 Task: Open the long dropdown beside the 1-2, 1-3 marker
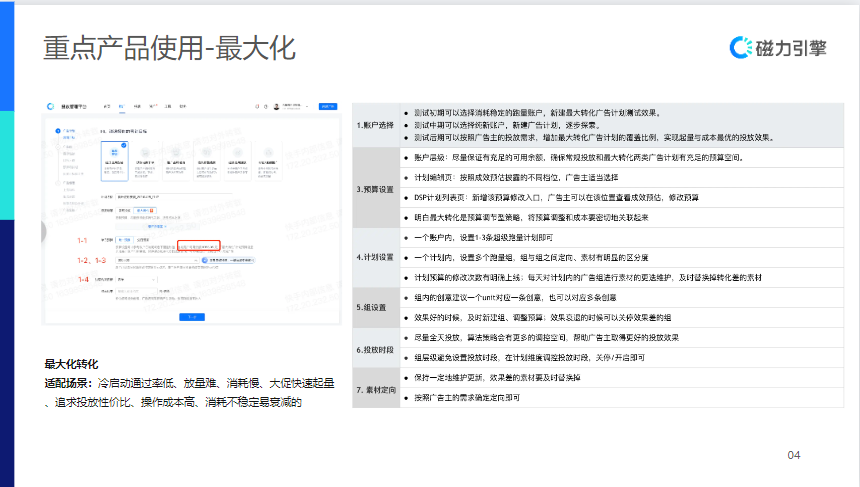[157, 260]
